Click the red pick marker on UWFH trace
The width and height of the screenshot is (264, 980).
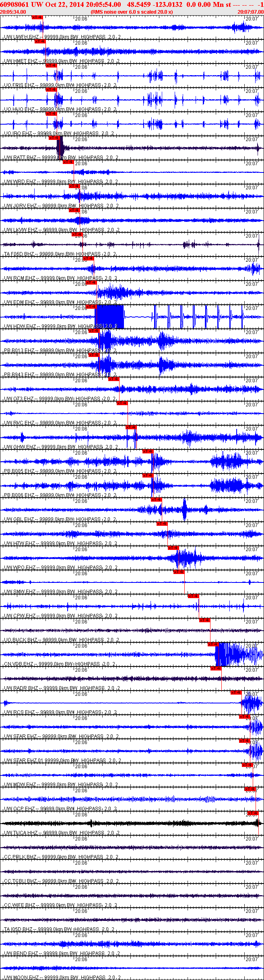(x=37, y=17)
